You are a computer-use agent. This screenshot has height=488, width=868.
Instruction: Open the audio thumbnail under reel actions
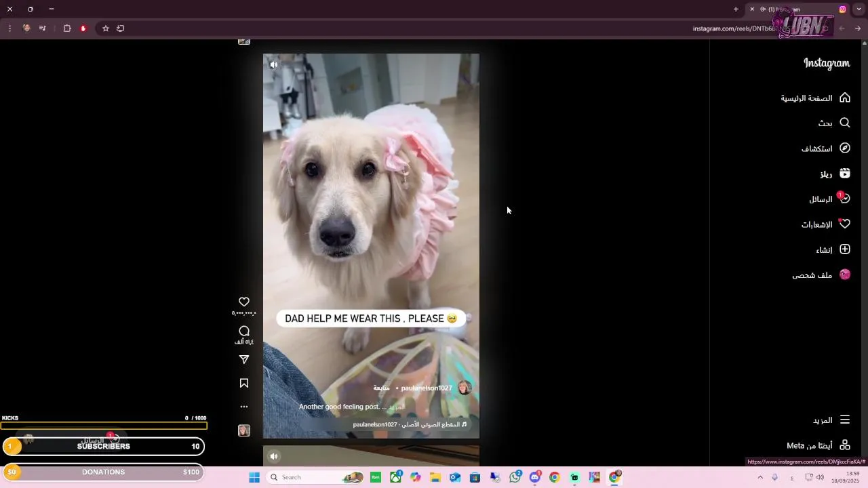point(244,430)
